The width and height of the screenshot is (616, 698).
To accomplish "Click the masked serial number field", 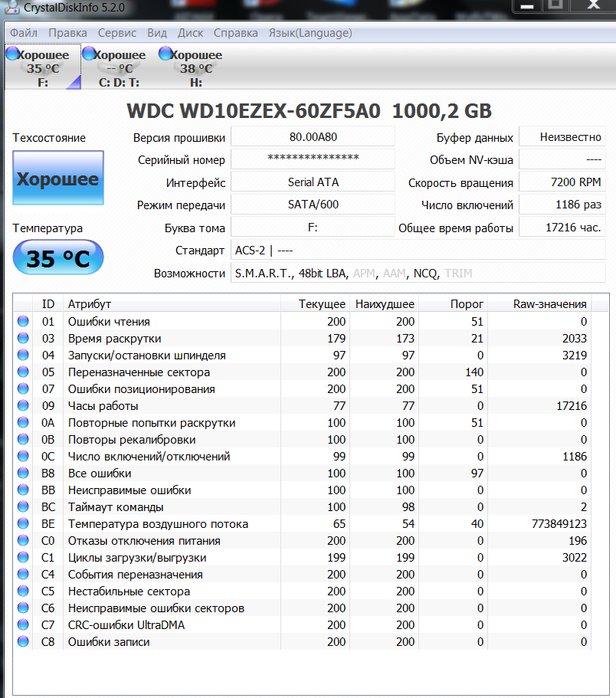I will coord(313,159).
